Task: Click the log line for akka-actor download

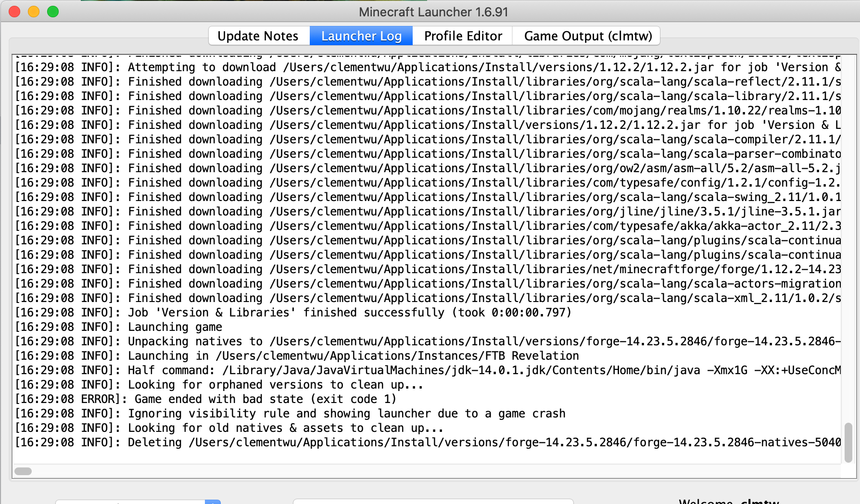Action: tap(428, 226)
